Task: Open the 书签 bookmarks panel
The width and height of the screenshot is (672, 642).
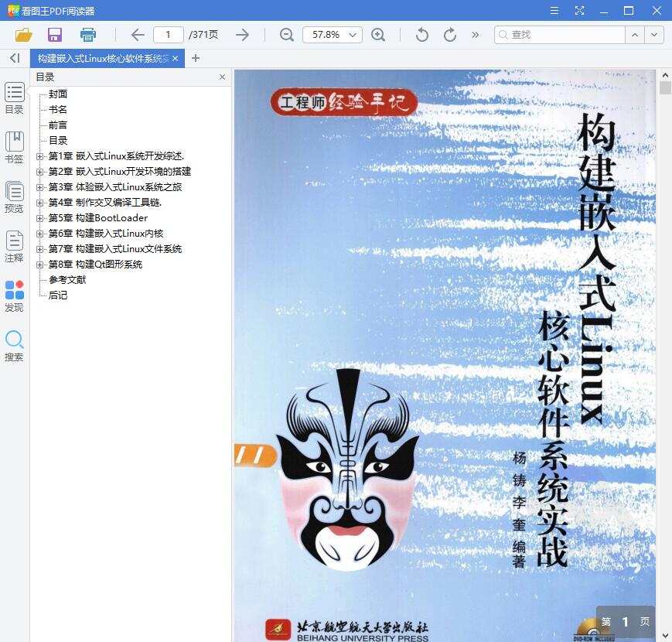Action: tap(14, 148)
